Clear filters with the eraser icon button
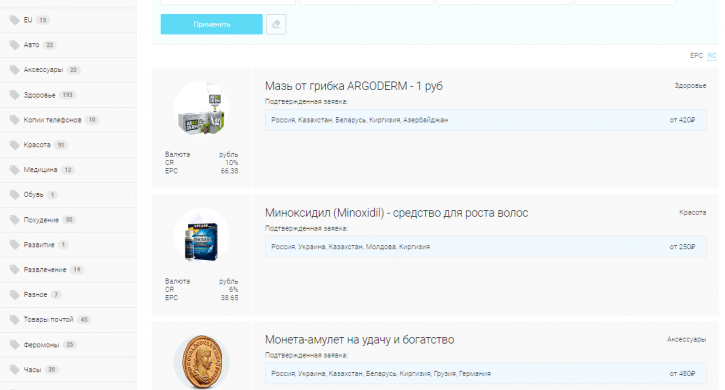725x390 pixels. 276,25
